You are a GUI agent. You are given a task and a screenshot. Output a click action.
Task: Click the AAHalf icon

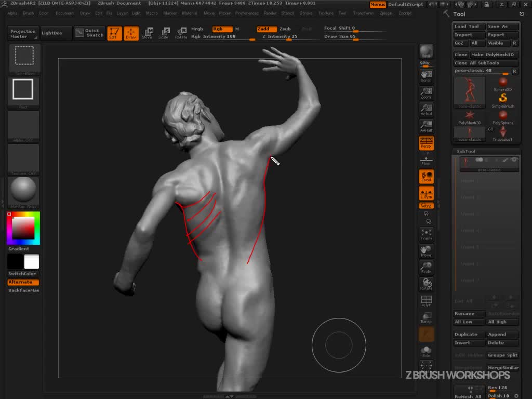pyautogui.click(x=426, y=126)
